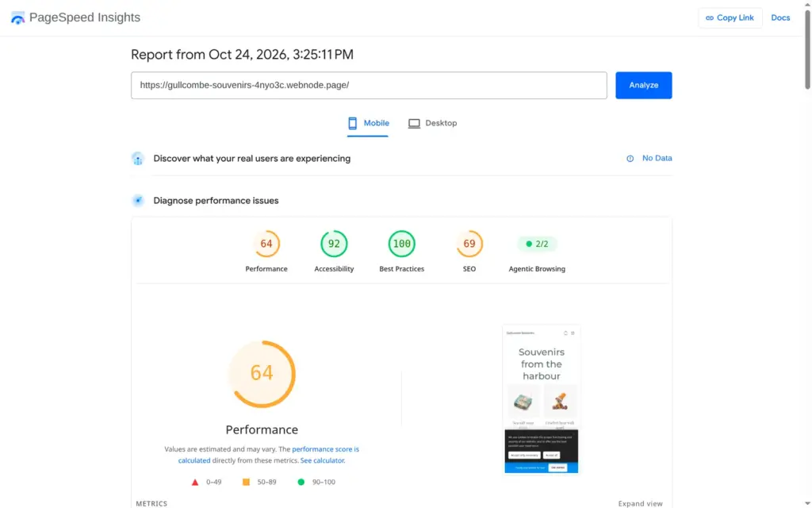The width and height of the screenshot is (812, 508).
Task: Click the Diagnose performance issues icon
Action: click(x=138, y=201)
